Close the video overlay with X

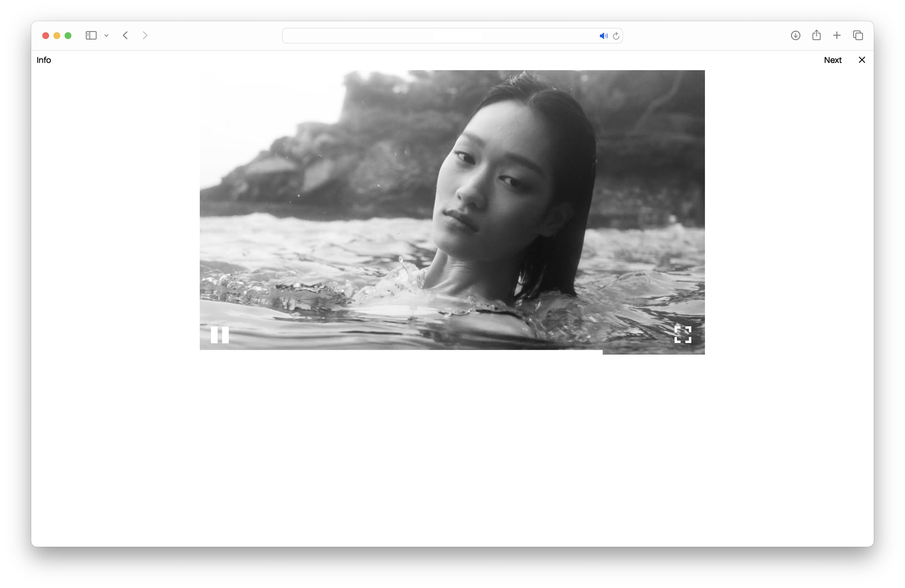(x=862, y=60)
